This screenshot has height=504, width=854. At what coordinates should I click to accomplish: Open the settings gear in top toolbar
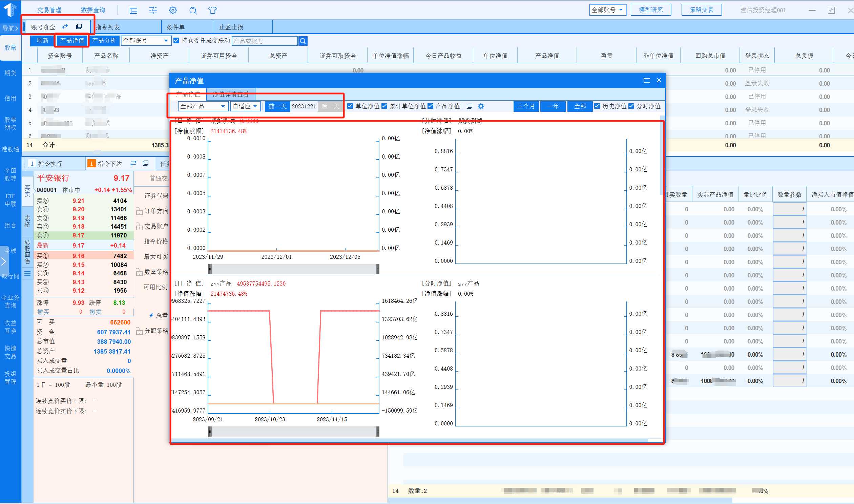click(x=173, y=10)
